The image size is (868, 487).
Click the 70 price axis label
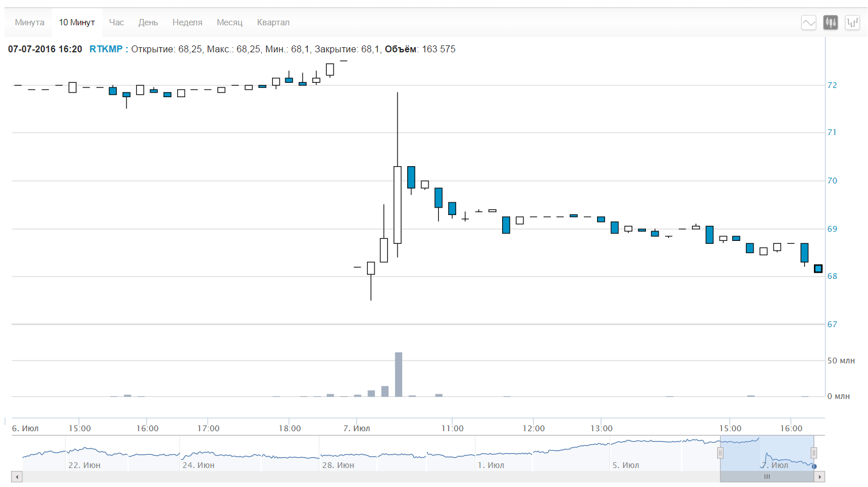click(x=832, y=181)
